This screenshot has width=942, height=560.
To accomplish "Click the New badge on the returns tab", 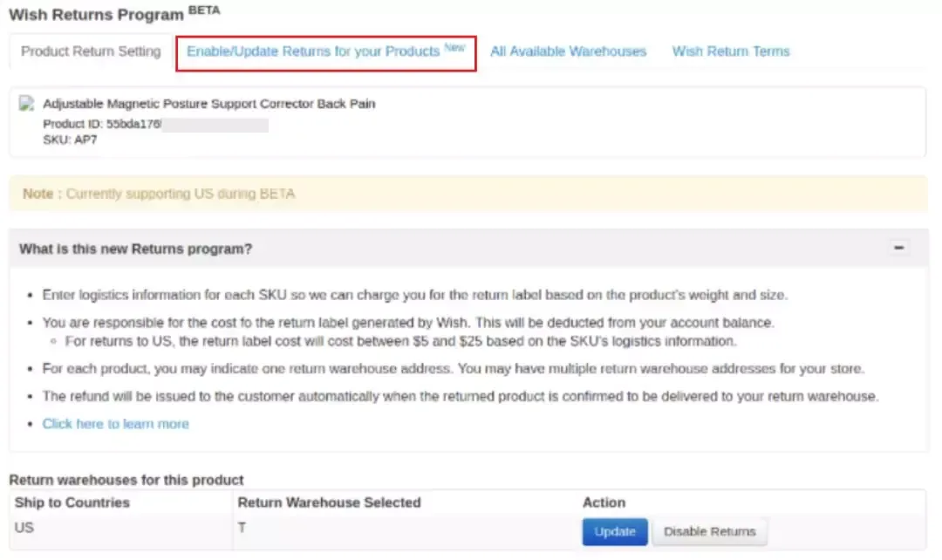I will coord(454,47).
